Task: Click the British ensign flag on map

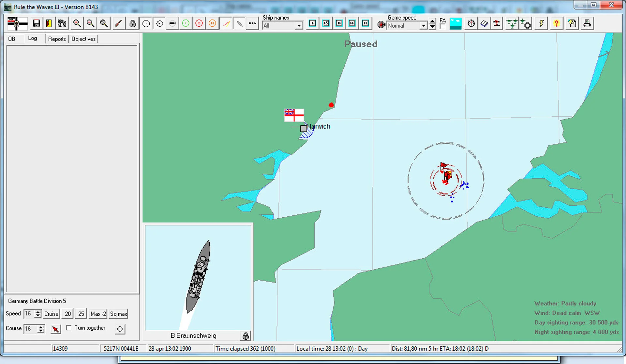Action: point(294,115)
